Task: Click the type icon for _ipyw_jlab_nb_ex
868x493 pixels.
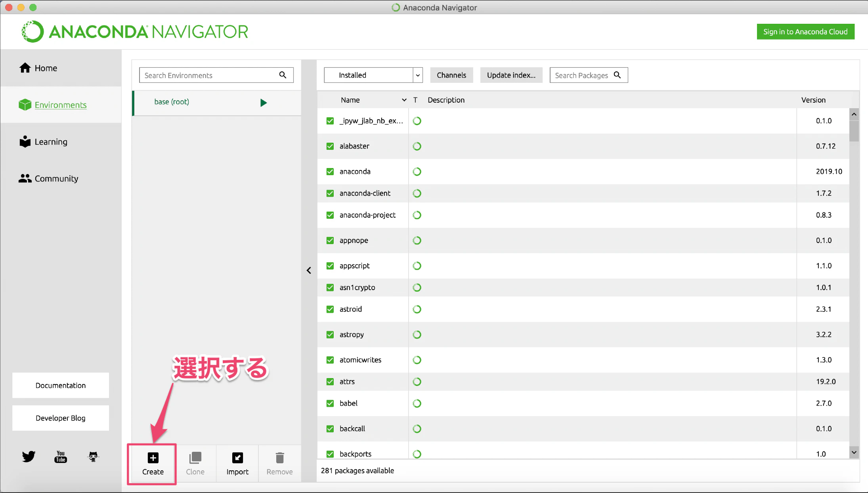Action: [417, 121]
